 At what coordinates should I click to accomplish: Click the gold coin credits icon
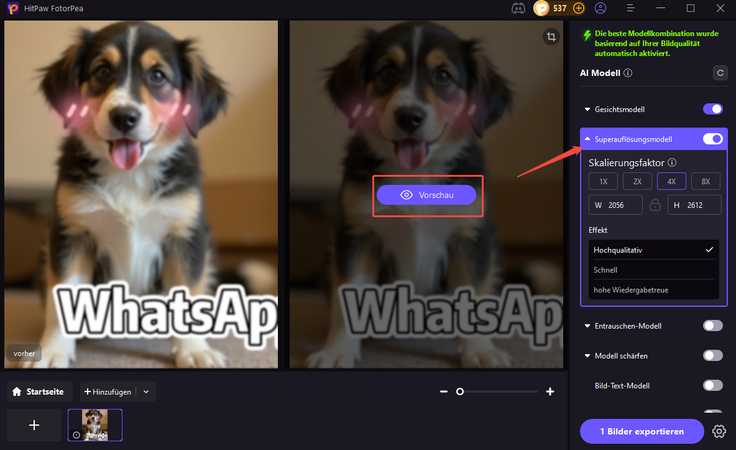click(x=542, y=8)
